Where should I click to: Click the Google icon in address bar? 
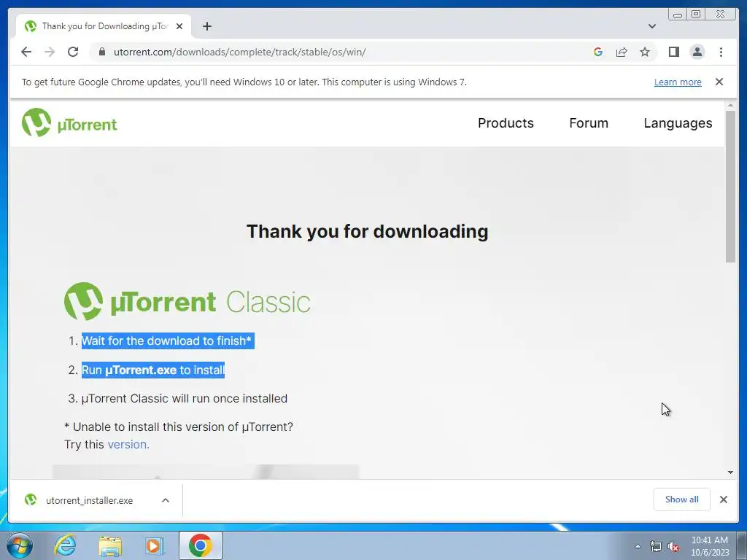[598, 52]
